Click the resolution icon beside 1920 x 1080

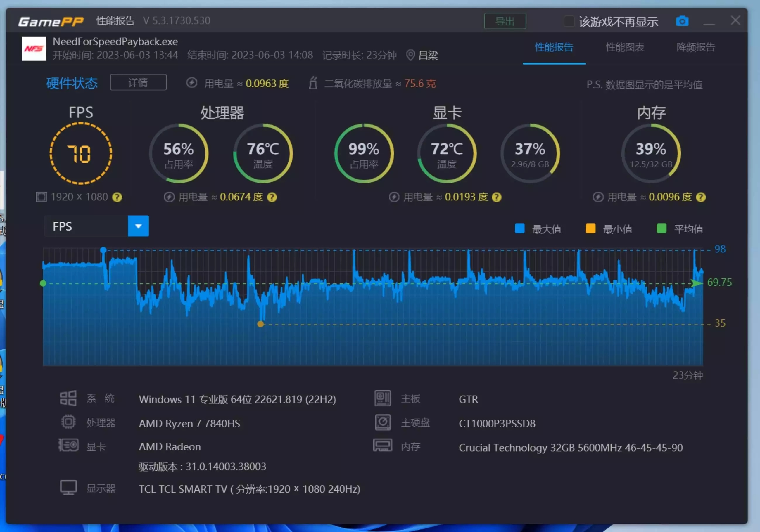coord(42,197)
